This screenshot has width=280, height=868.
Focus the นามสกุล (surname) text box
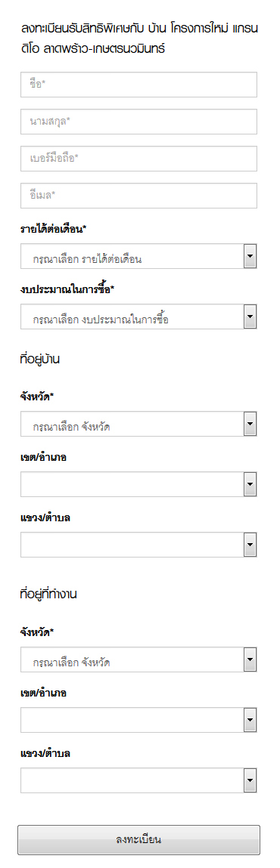[x=138, y=121]
